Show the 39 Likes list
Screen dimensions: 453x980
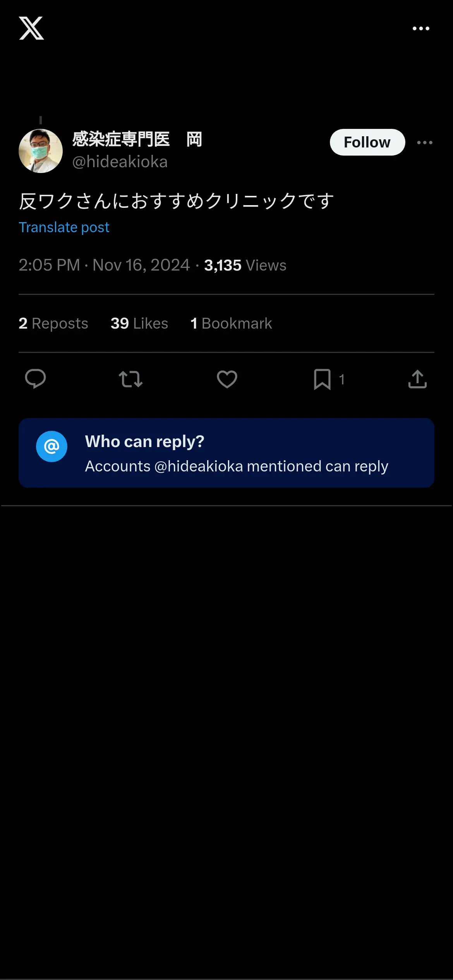(x=139, y=324)
